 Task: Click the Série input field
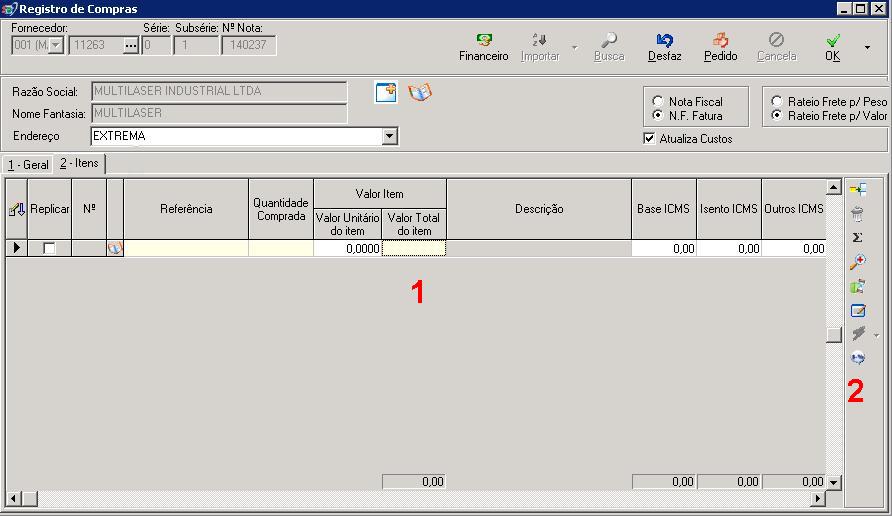[x=156, y=45]
